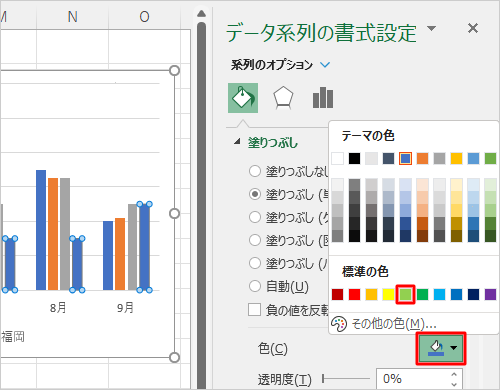500x390 pixels.
Task: Select the selected blue September bar
Action: (x=144, y=247)
